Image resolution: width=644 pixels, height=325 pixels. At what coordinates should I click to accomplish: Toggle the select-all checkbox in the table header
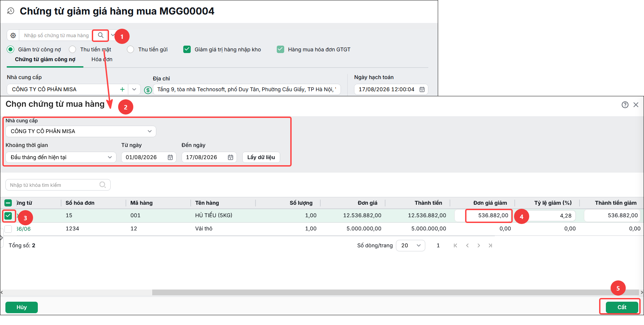click(x=8, y=203)
